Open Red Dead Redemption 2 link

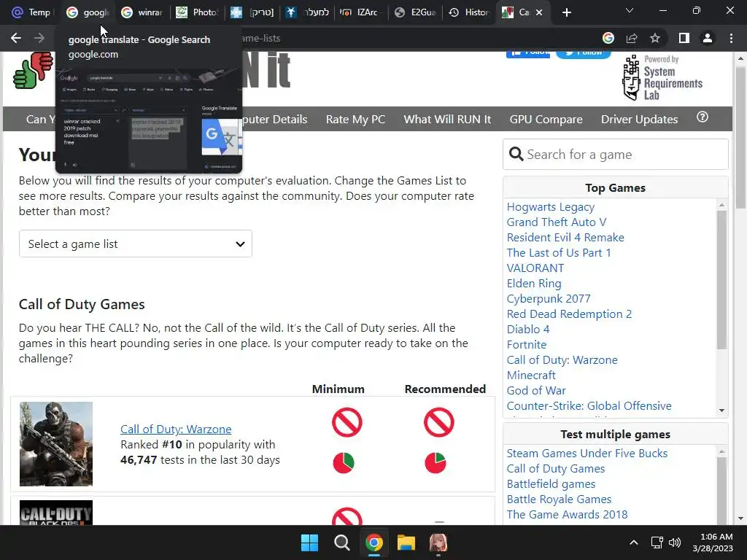[569, 314]
